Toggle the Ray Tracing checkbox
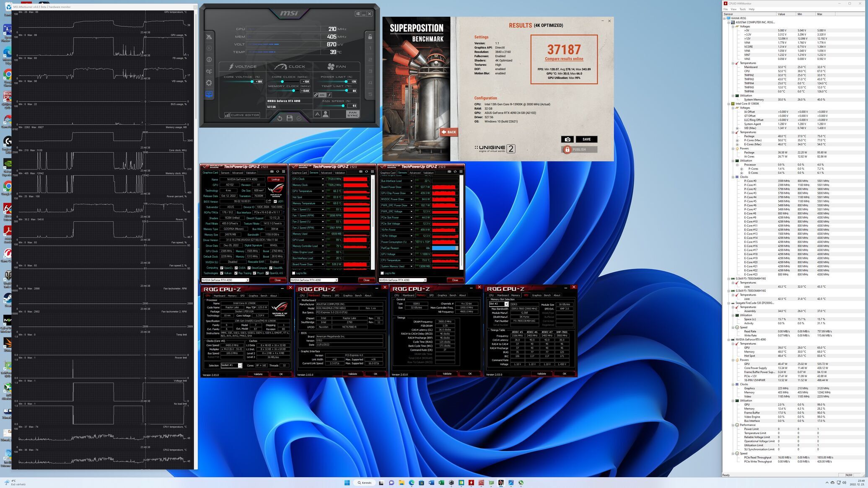Viewport: 868px width, 488px height. coord(236,273)
